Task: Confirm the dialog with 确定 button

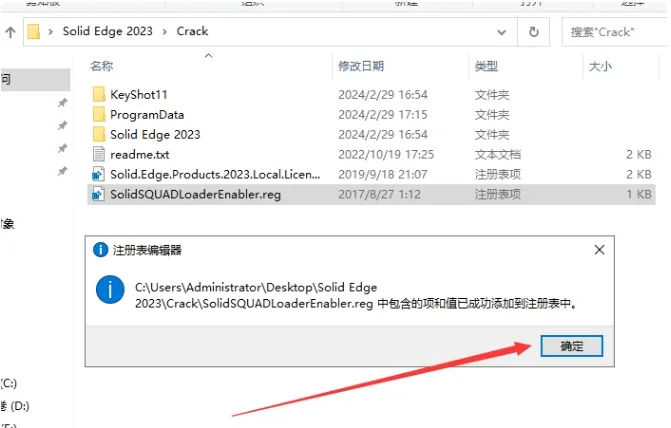Action: [x=572, y=346]
